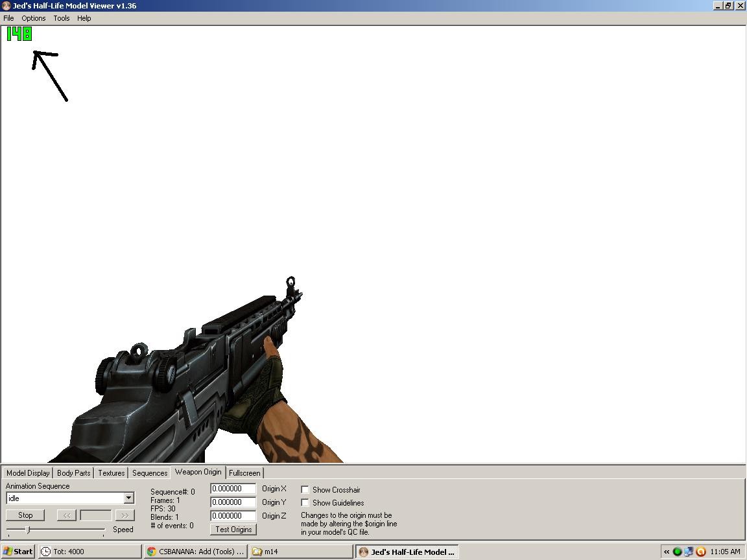747x560 pixels.
Task: Enable the Show Guidelines checkbox
Action: tap(305, 503)
